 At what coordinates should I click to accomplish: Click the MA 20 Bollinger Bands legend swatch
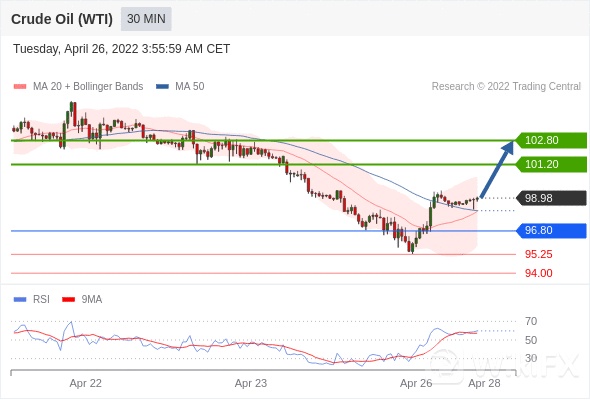click(x=20, y=87)
